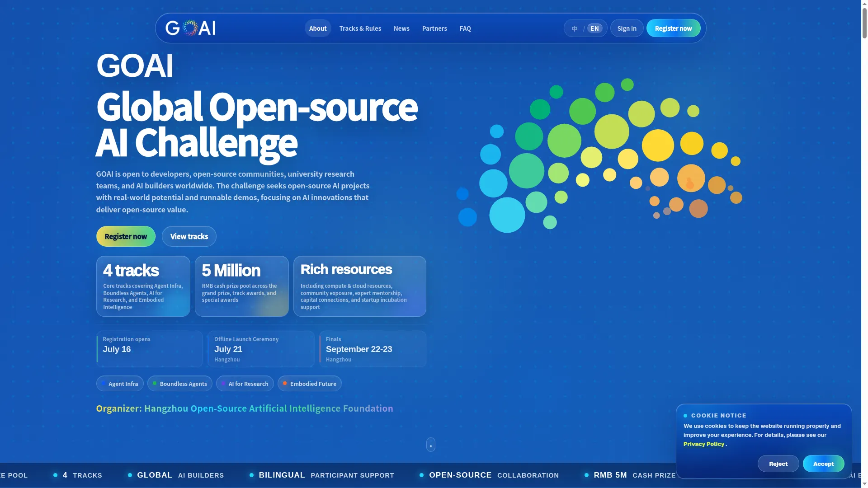Viewport: 868px width, 488px height.
Task: Open the About nav item
Action: [318, 28]
